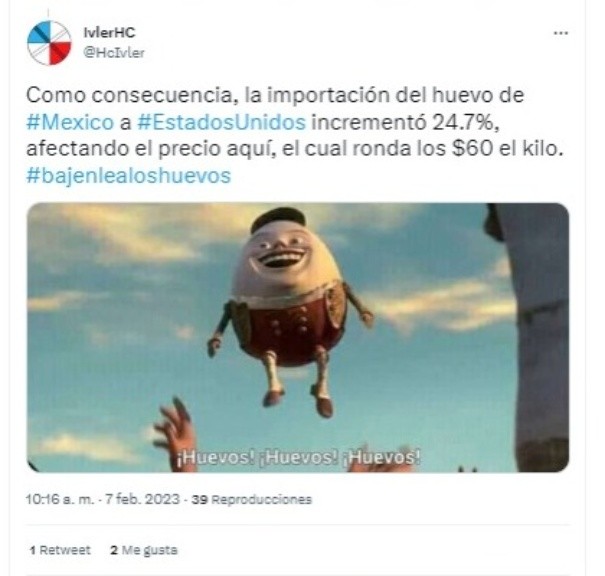This screenshot has height=576, width=605.
Task: Open the #bajenlealoshuevos hashtag
Action: click(128, 176)
